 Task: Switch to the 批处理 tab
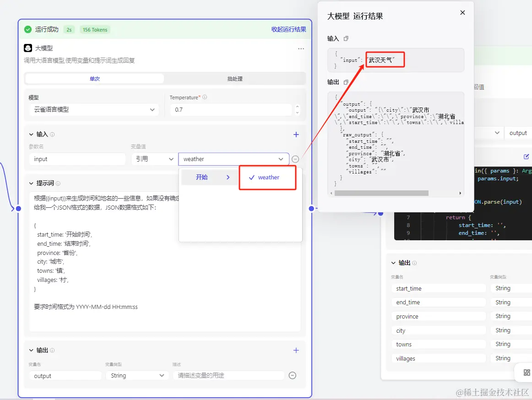point(235,79)
